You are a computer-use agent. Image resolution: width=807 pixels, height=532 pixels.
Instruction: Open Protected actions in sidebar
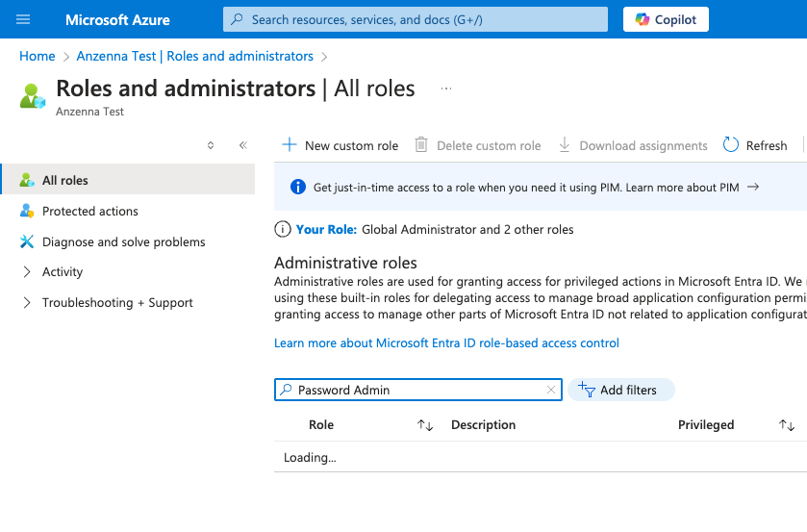pos(90,211)
